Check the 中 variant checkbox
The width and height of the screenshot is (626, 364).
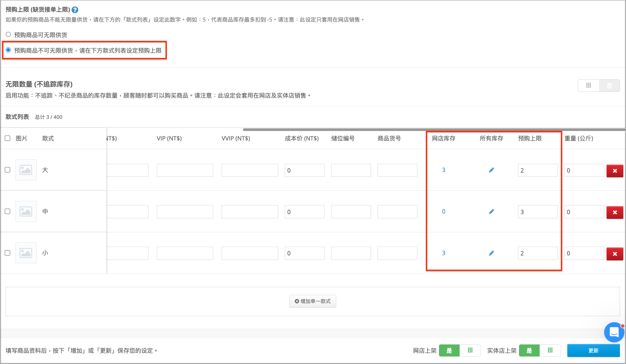click(8, 211)
